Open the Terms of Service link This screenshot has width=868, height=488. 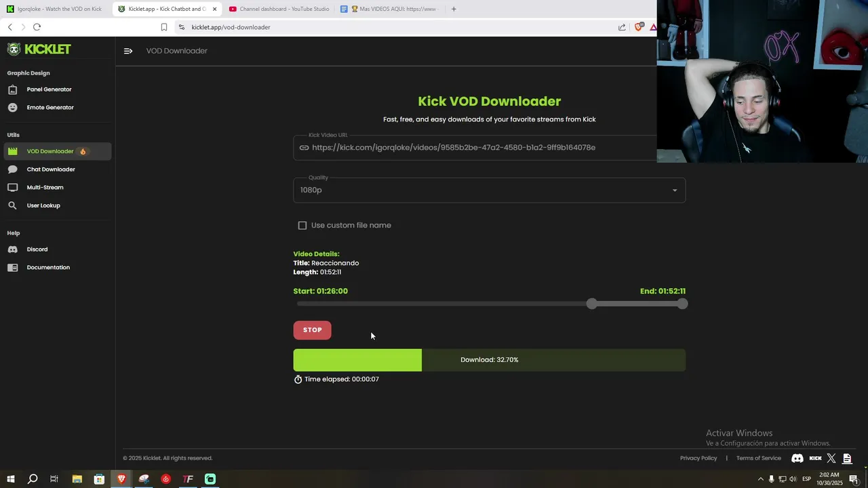click(x=759, y=458)
